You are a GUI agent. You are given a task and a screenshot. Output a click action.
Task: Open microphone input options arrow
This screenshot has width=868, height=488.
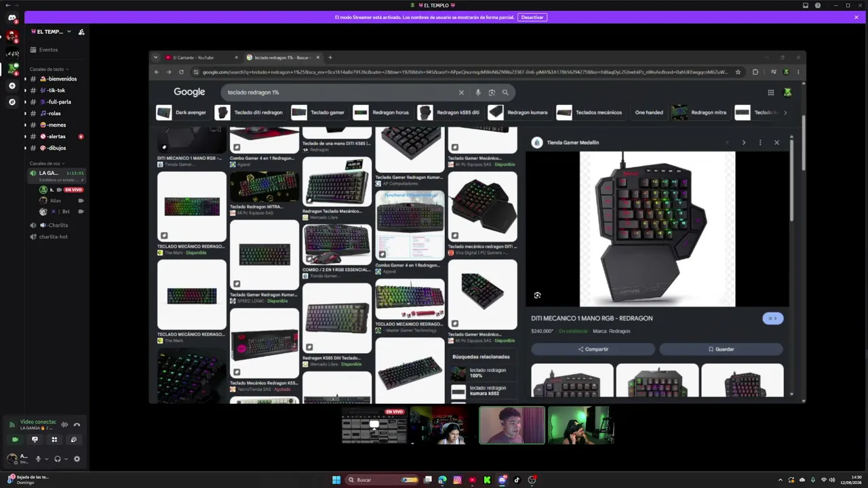[x=46, y=459]
